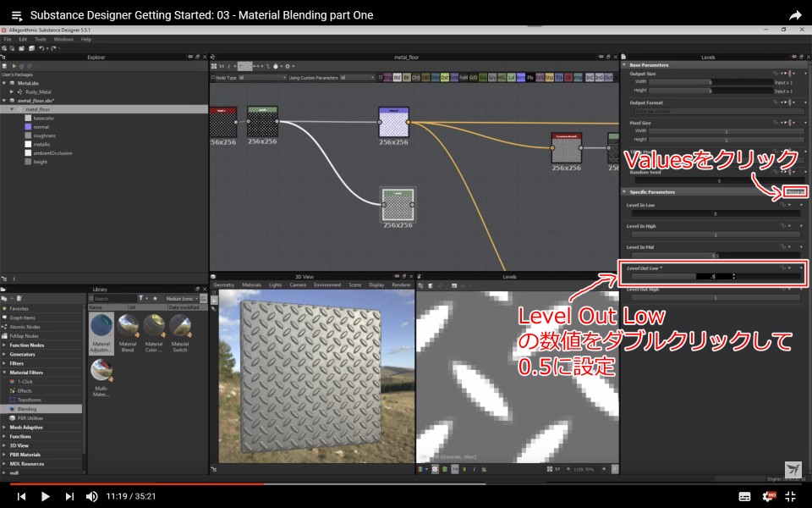Open the Geometry menu in 3D View
Viewport: 812px width, 508px height.
223,285
